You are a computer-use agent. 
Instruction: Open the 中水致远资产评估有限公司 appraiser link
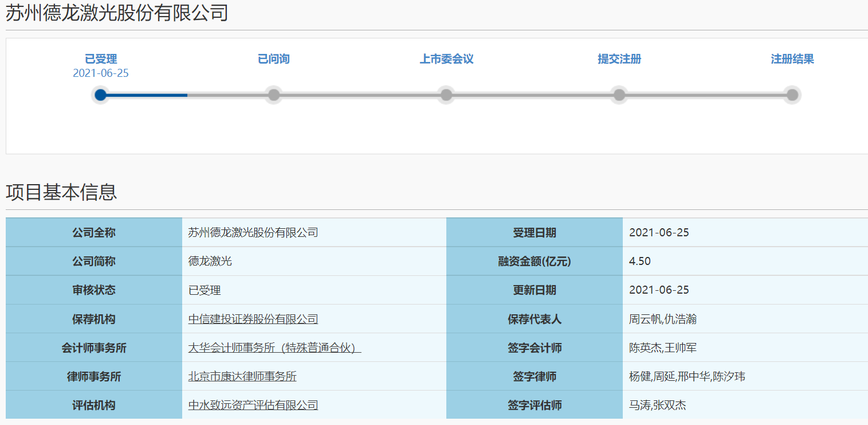tap(253, 405)
